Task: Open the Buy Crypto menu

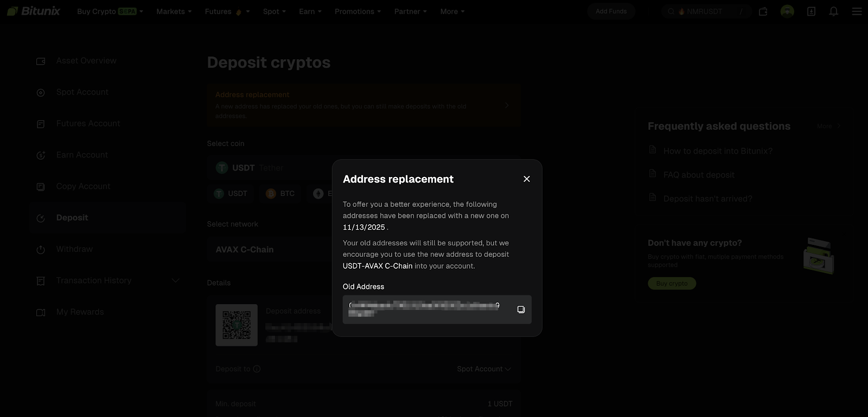Action: pos(110,11)
